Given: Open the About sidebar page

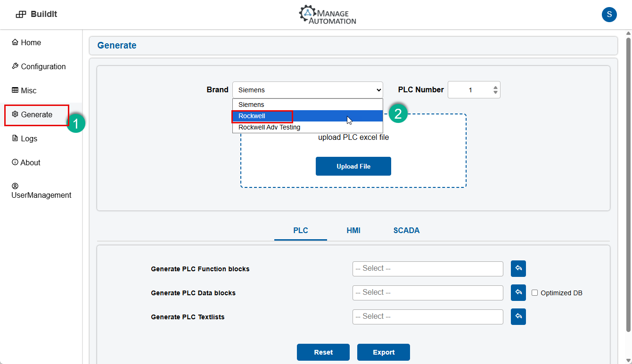Looking at the screenshot, I should (26, 162).
